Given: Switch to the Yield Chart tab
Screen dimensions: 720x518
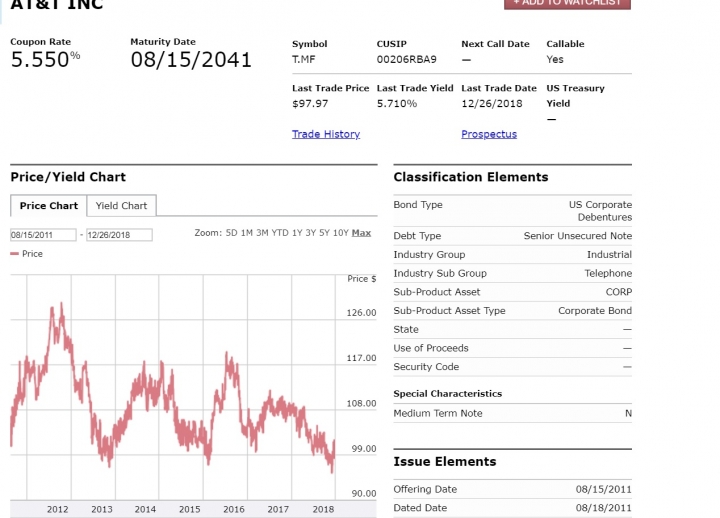Looking at the screenshot, I should (121, 206).
